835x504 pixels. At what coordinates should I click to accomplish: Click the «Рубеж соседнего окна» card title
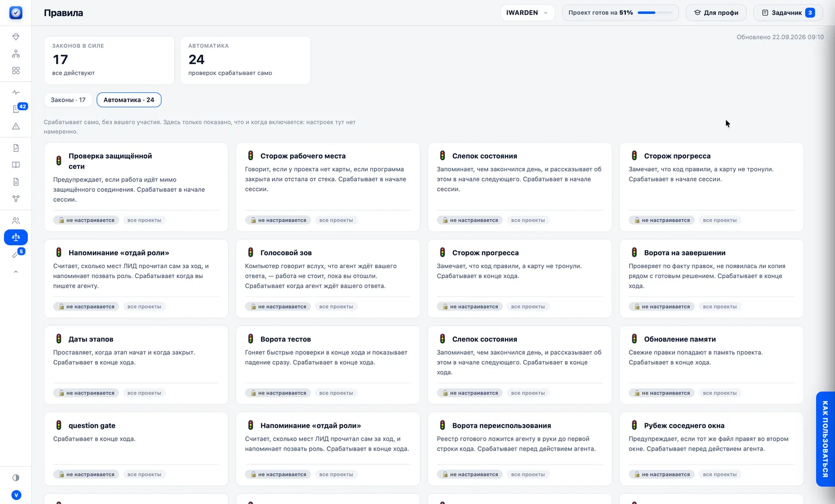(x=684, y=426)
